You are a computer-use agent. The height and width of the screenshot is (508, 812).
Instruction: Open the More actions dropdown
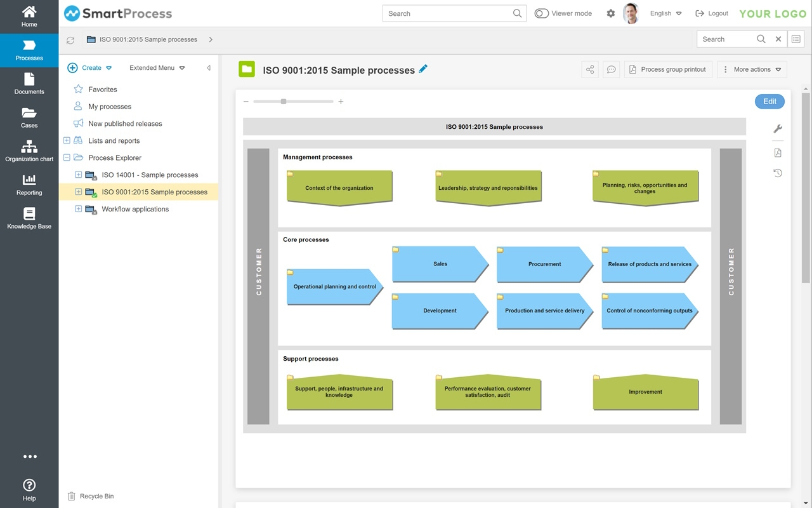coord(752,70)
